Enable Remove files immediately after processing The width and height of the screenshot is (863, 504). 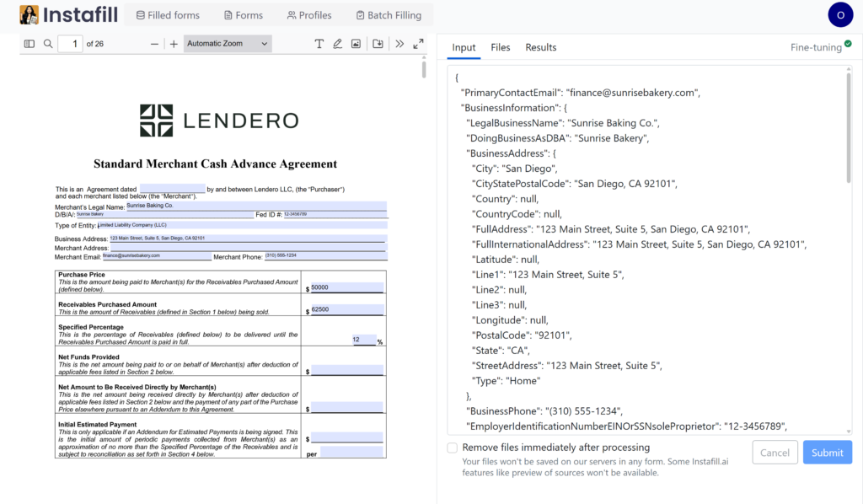coord(453,448)
